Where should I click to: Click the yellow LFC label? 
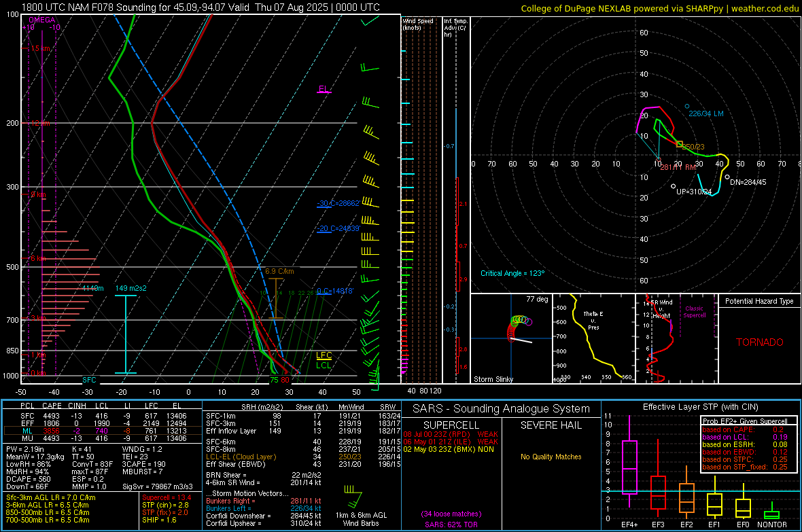pyautogui.click(x=324, y=355)
